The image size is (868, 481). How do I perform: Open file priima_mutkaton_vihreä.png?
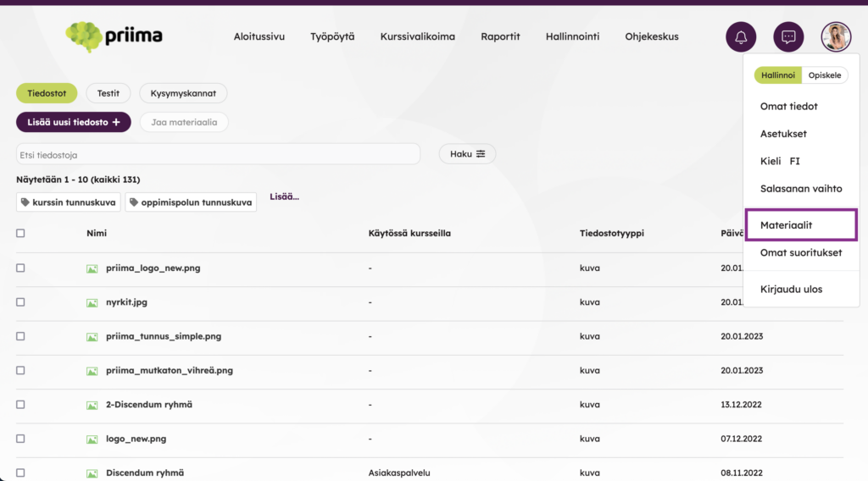click(x=170, y=370)
